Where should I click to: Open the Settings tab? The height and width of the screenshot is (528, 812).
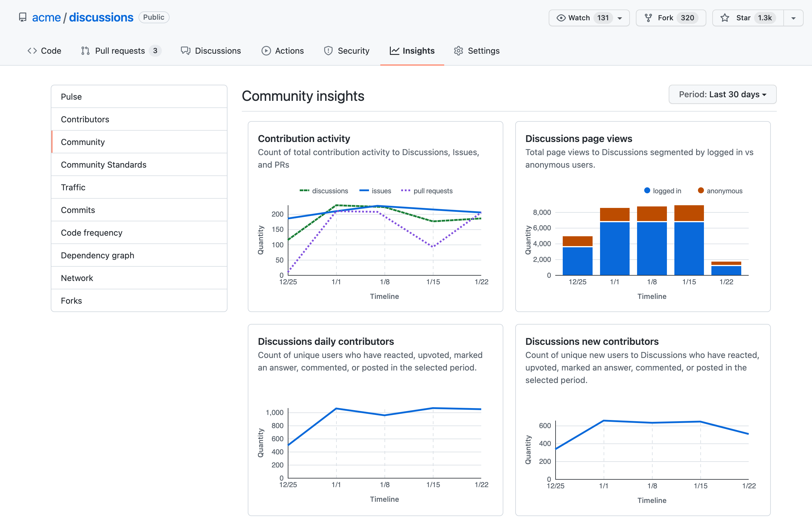coord(477,51)
